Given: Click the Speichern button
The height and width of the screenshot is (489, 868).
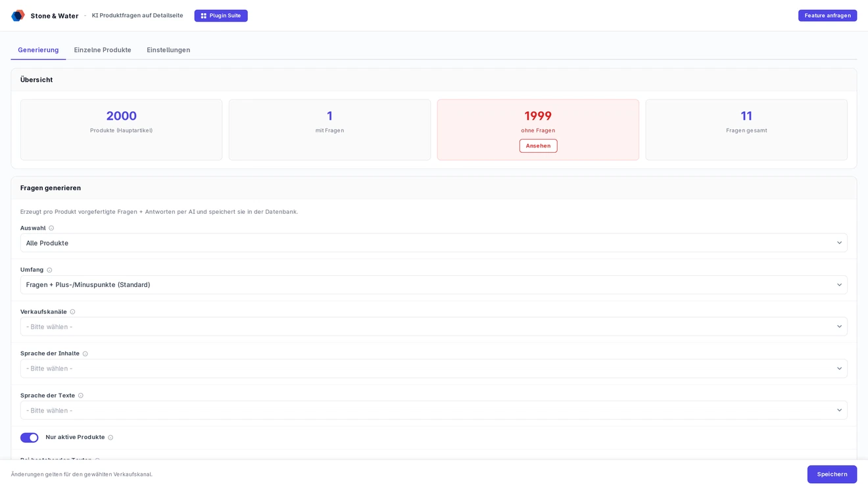Looking at the screenshot, I should [x=832, y=475].
